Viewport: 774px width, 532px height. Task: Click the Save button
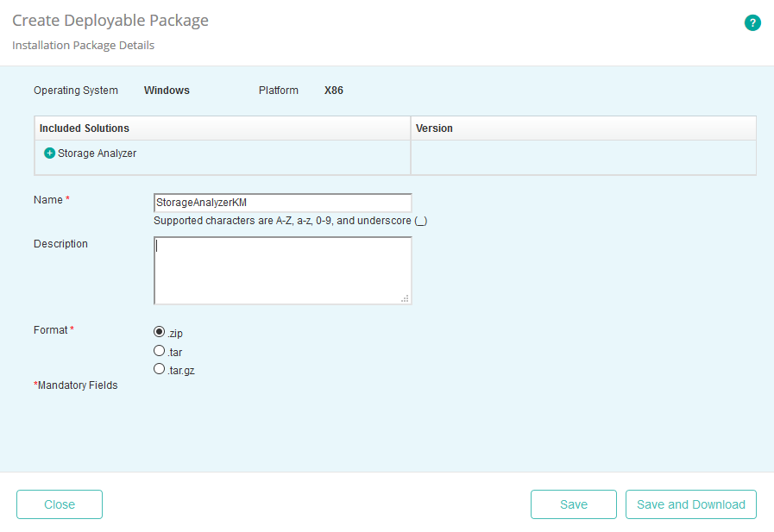tap(573, 504)
